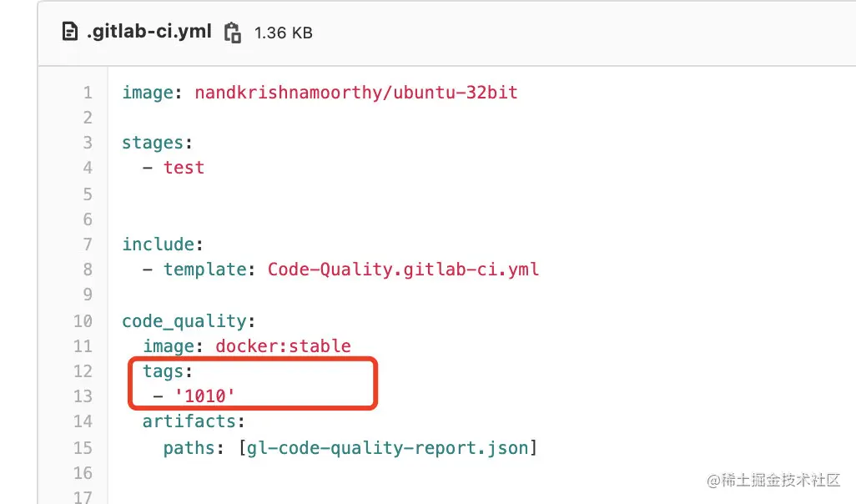This screenshot has width=856, height=504.
Task: Select line number 13
Action: [83, 396]
